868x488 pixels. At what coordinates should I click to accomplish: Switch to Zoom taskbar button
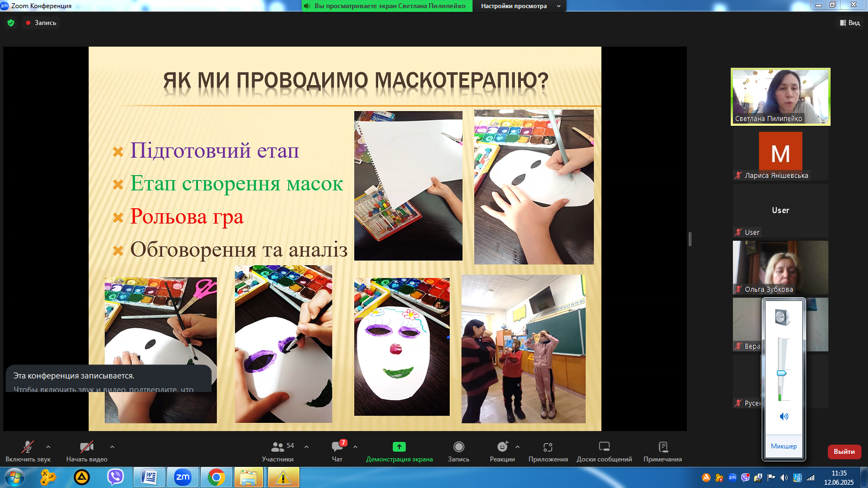(x=182, y=478)
